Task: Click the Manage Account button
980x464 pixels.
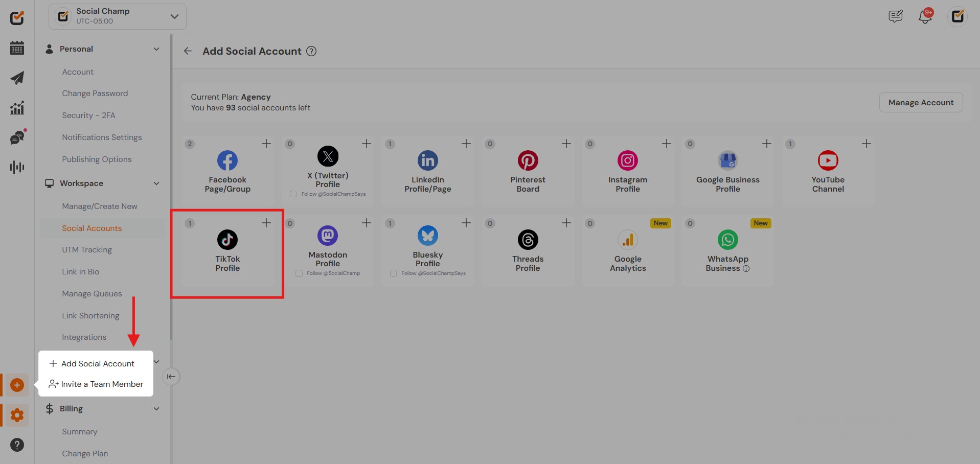Action: click(x=921, y=103)
